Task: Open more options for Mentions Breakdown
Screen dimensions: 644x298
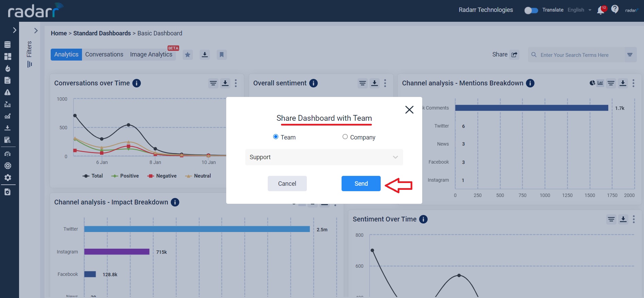Action: pos(633,83)
